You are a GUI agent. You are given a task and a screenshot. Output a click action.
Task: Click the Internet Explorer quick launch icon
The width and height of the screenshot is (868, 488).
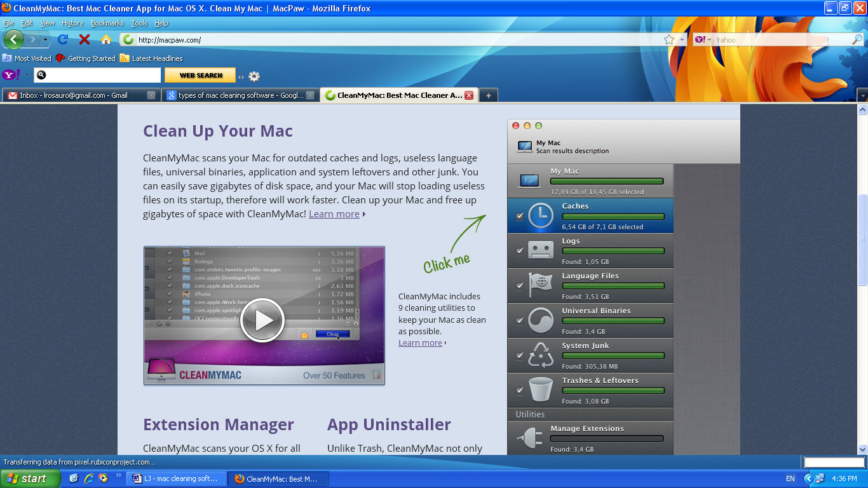click(x=88, y=478)
